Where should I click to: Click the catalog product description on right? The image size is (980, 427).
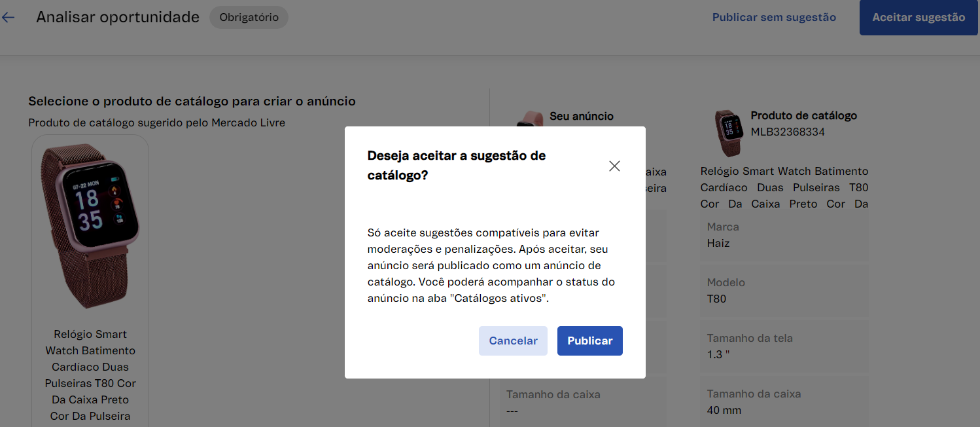coord(784,187)
